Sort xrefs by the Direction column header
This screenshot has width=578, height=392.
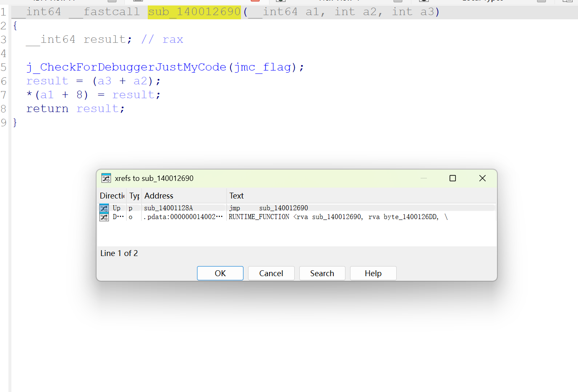(x=112, y=196)
